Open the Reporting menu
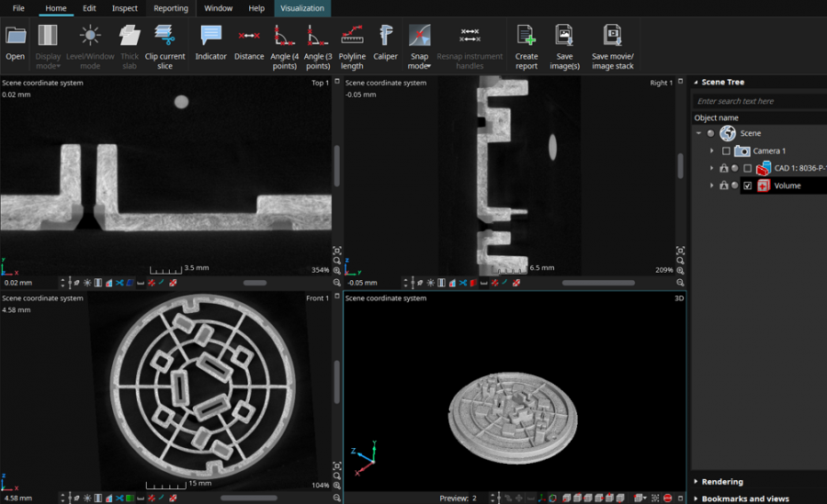The height and width of the screenshot is (504, 827). pos(171,8)
